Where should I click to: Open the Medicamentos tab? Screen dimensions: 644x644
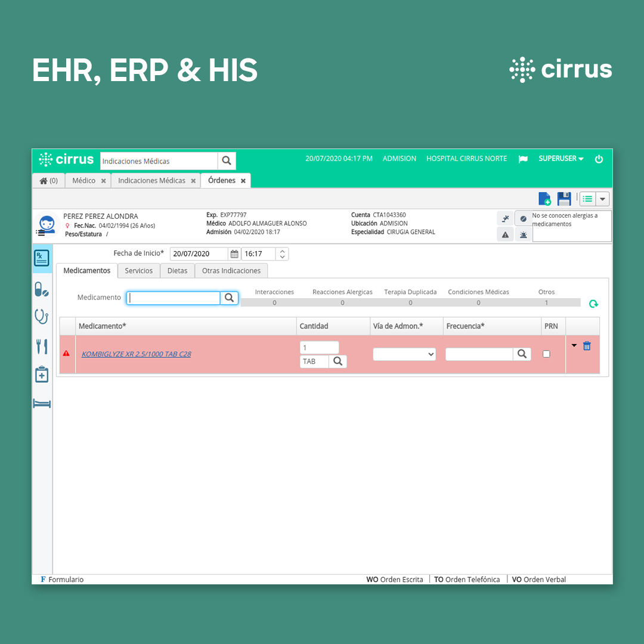[x=86, y=271]
